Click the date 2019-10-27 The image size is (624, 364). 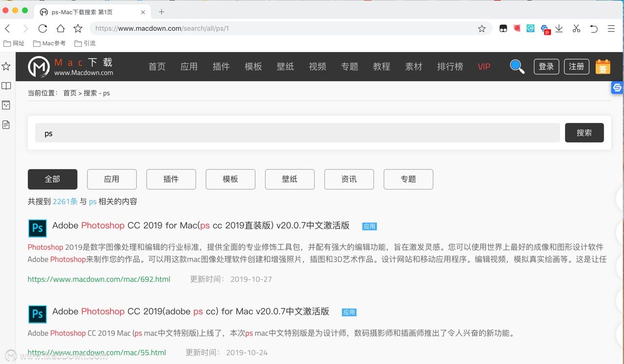click(251, 279)
